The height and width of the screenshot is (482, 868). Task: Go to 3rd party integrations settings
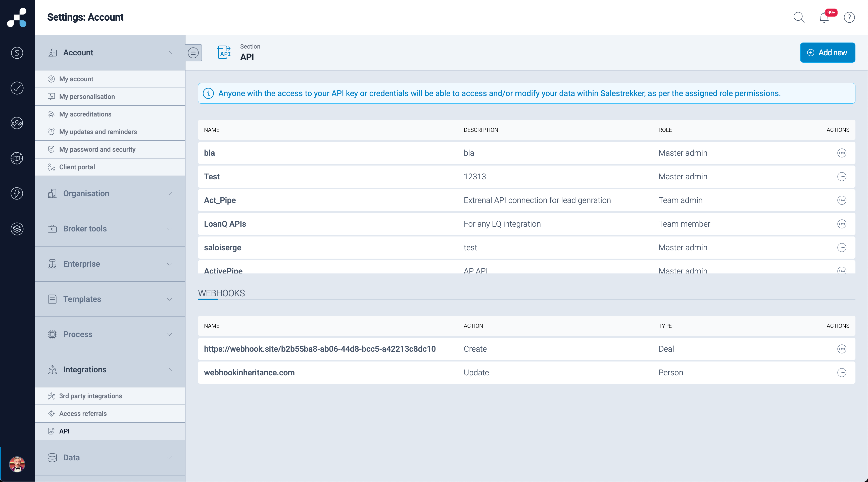point(90,396)
